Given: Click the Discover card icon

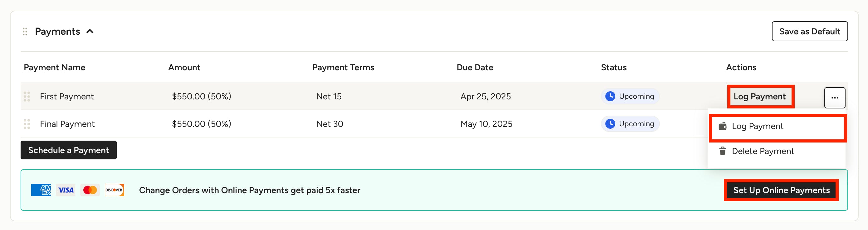Looking at the screenshot, I should 114,190.
